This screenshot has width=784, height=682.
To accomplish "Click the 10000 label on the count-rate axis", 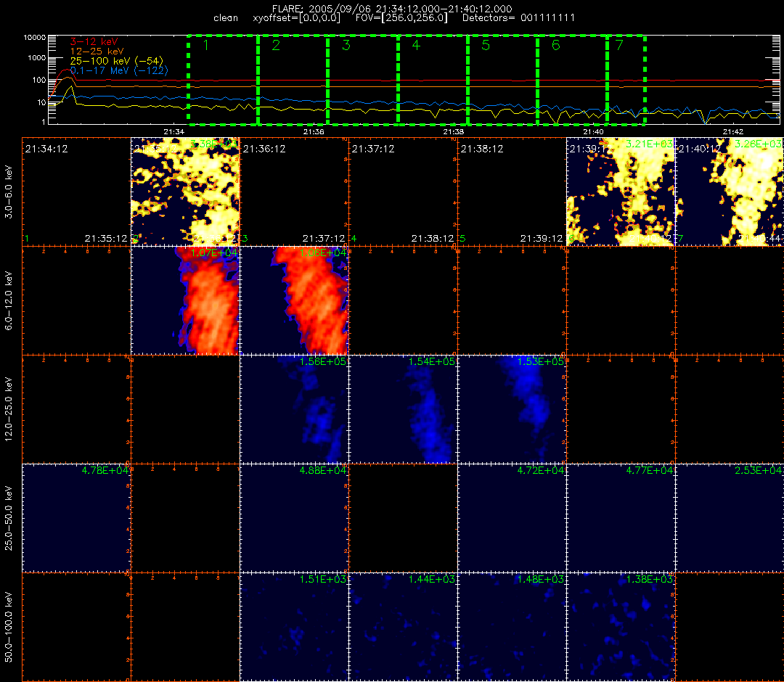I will point(35,38).
